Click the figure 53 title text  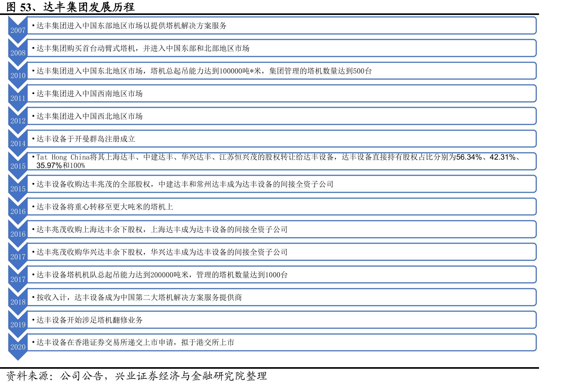tap(70, 7)
